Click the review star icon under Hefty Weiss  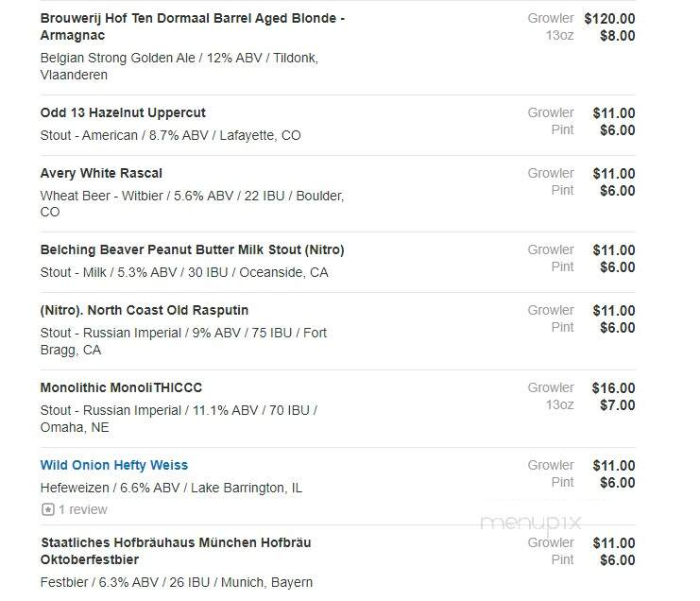(x=48, y=509)
